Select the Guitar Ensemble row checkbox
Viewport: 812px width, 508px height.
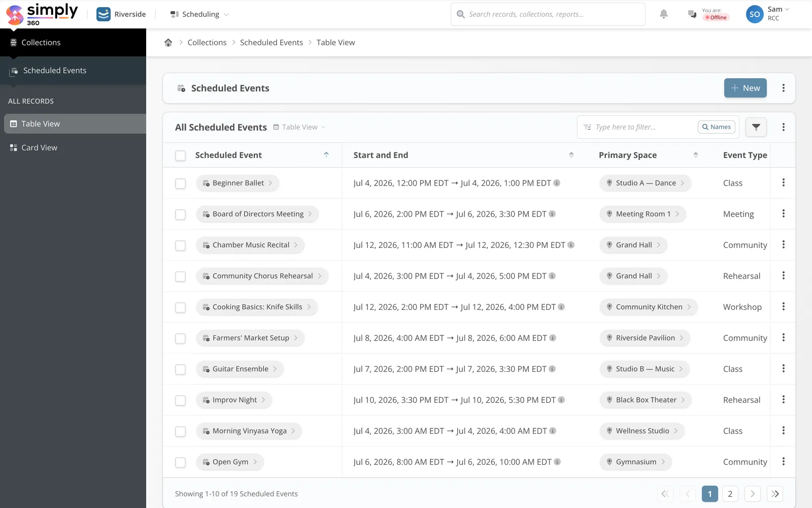pyautogui.click(x=180, y=369)
